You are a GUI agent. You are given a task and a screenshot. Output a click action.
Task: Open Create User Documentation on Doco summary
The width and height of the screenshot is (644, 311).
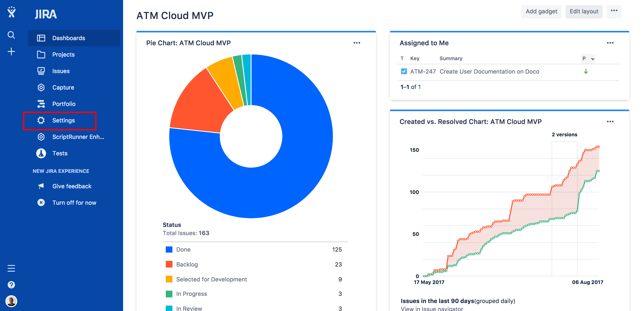coord(489,72)
